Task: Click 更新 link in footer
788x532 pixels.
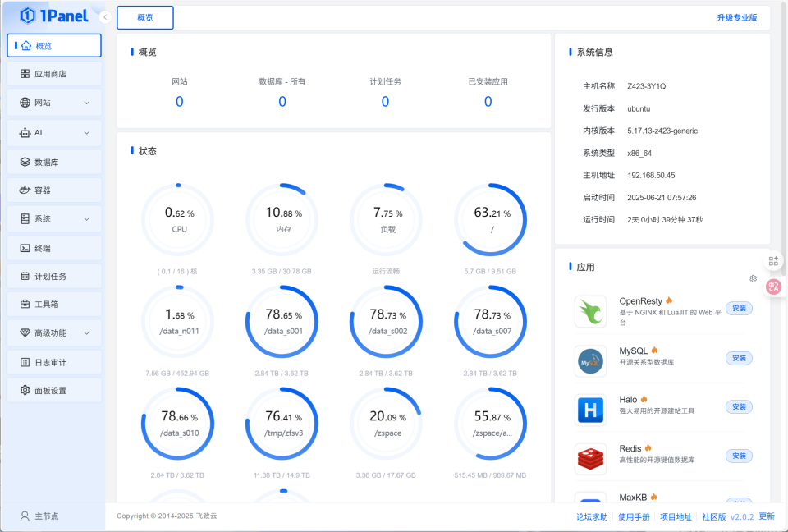Action: point(767,516)
